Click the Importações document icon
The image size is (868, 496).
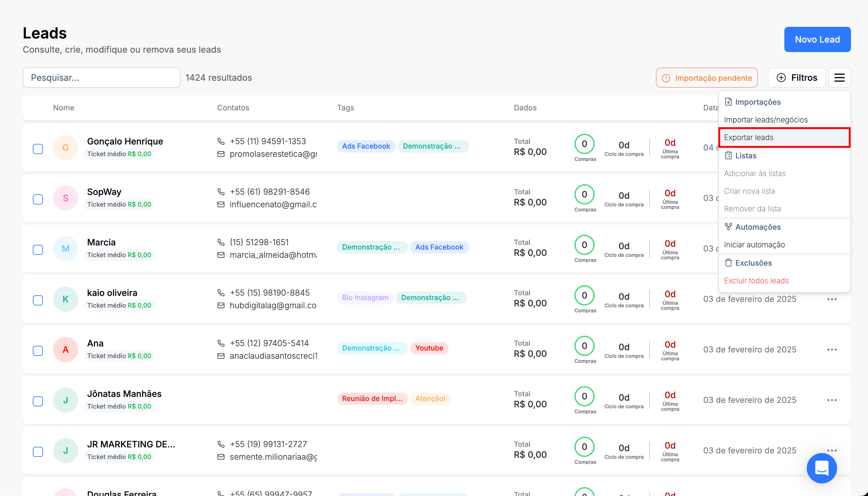[x=728, y=102]
